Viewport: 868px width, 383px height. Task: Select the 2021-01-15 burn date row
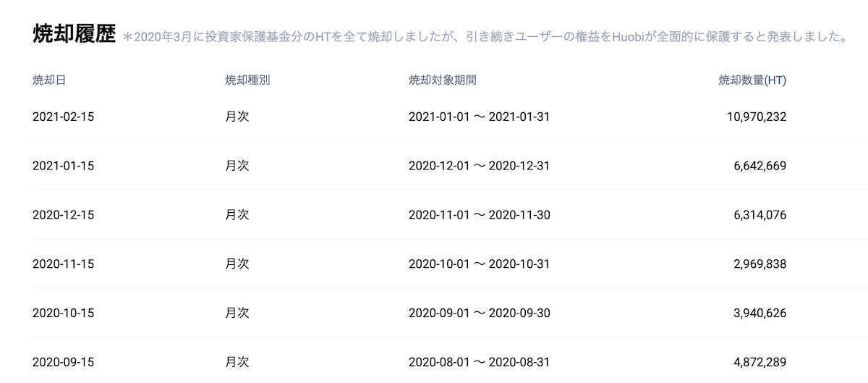(63, 166)
